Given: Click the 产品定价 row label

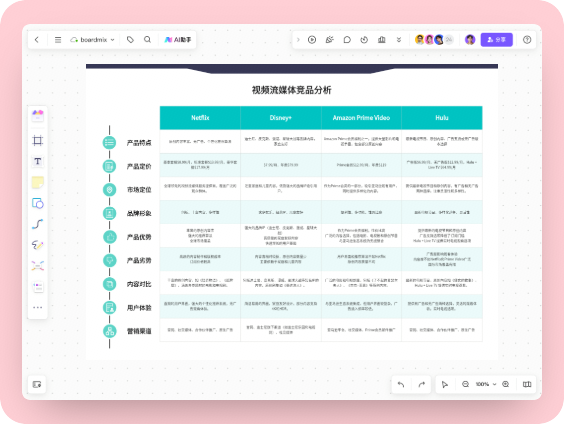Looking at the screenshot, I should [139, 166].
